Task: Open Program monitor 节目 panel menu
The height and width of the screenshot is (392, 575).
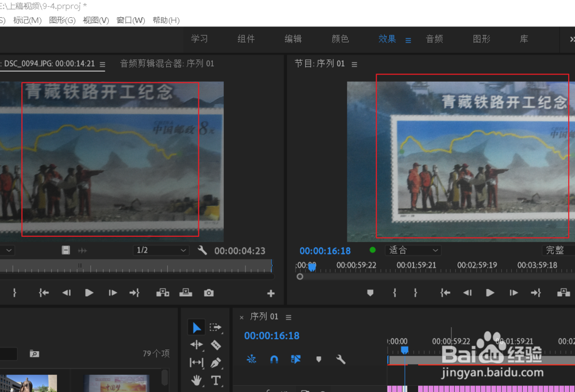Action: [x=354, y=64]
